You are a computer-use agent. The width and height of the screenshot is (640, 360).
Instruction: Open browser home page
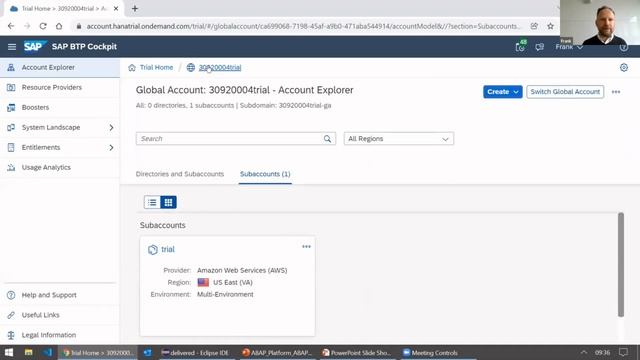click(59, 26)
